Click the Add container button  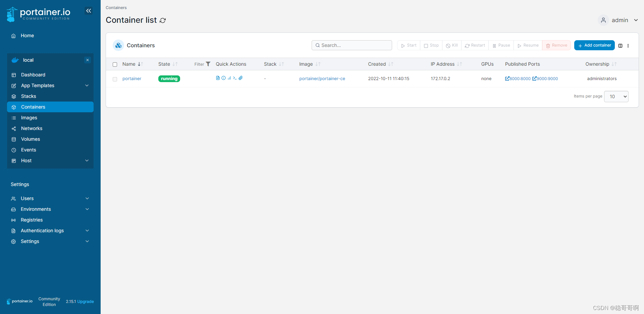(594, 45)
